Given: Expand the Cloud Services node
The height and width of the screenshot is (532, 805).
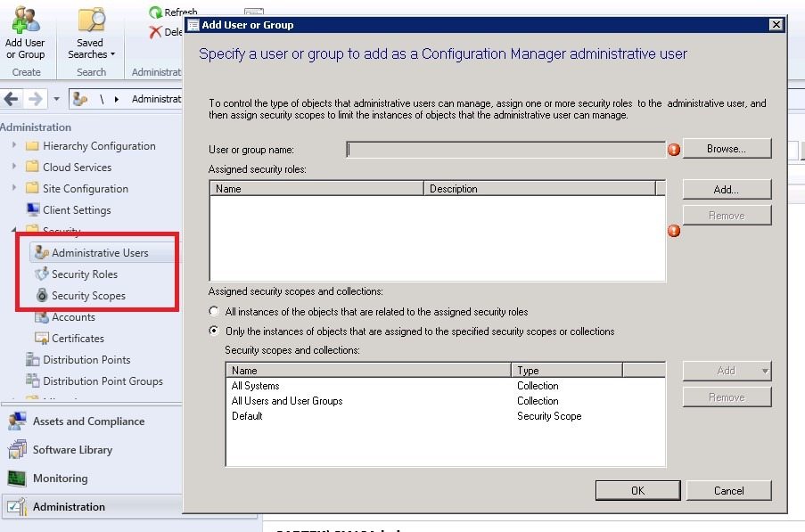Looking at the screenshot, I should (x=14, y=167).
